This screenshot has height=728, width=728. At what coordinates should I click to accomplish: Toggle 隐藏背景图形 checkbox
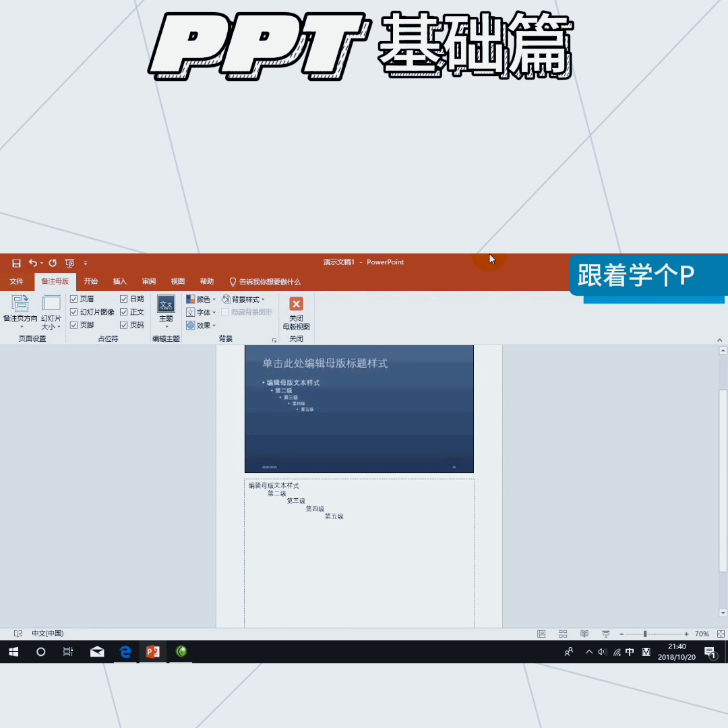pyautogui.click(x=224, y=312)
